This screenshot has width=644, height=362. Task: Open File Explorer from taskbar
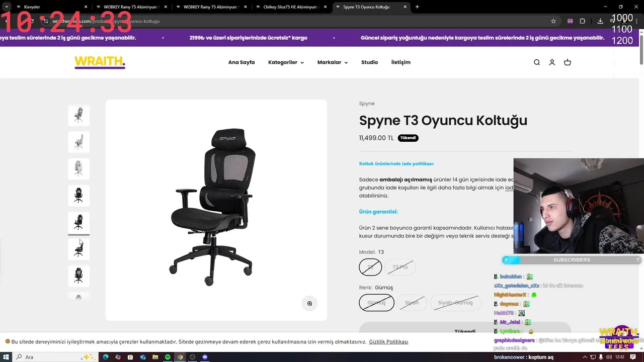pyautogui.click(x=155, y=357)
